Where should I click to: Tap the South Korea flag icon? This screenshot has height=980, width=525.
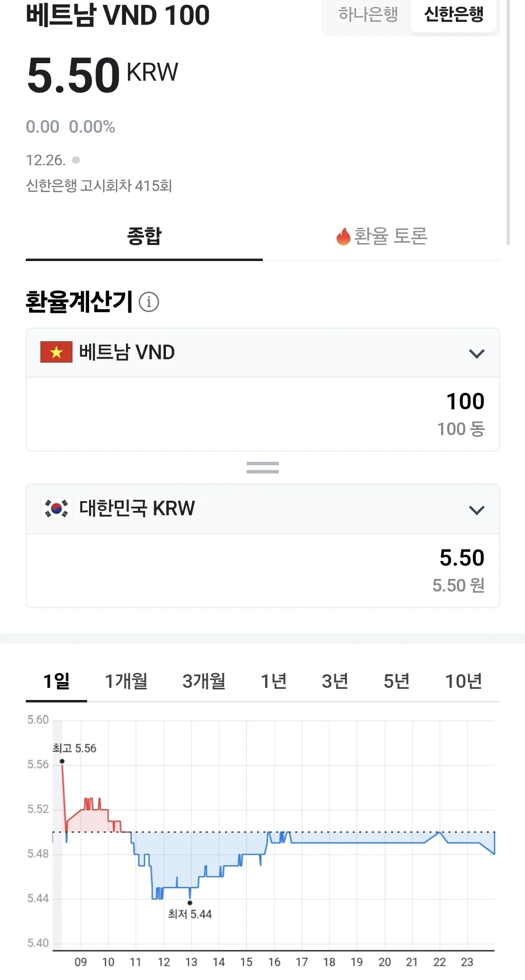pos(56,508)
